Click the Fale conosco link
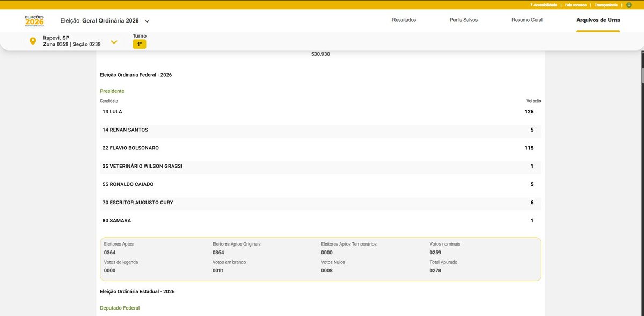 pos(575,5)
